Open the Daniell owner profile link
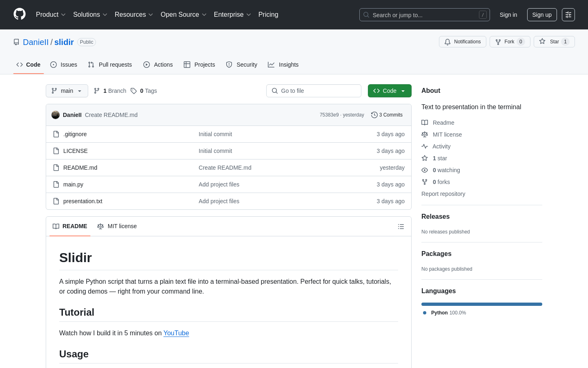 36,42
